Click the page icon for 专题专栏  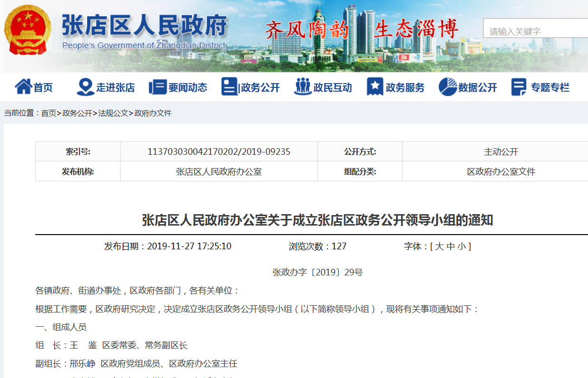pos(519,87)
